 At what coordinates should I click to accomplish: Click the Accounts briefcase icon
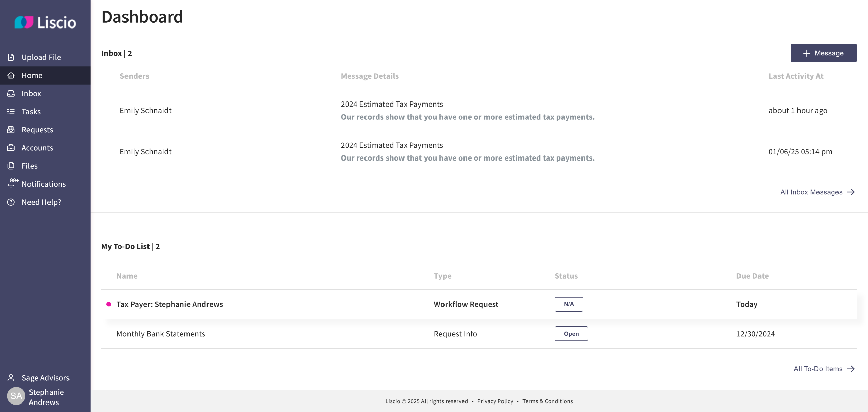point(11,148)
